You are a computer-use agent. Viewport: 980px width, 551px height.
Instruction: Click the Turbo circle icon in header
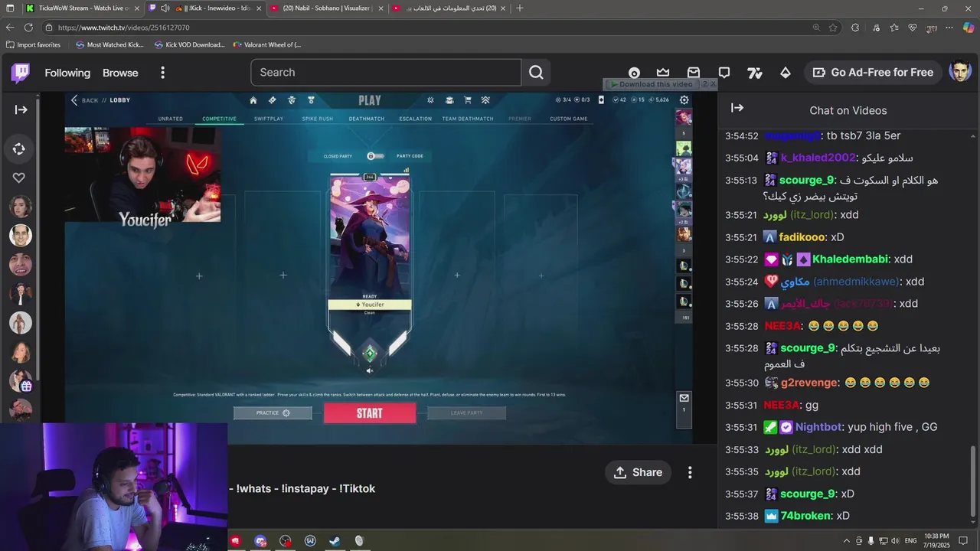click(634, 73)
